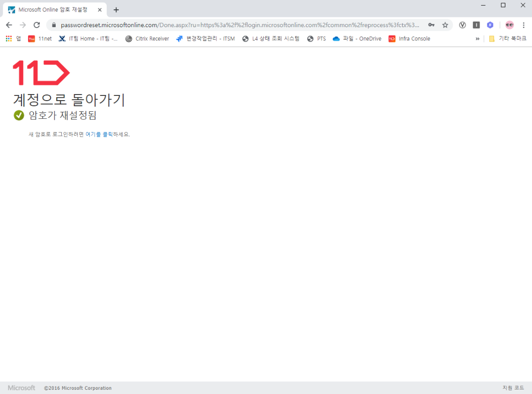Maximize the browser window
This screenshot has width=532, height=394.
click(x=503, y=5)
